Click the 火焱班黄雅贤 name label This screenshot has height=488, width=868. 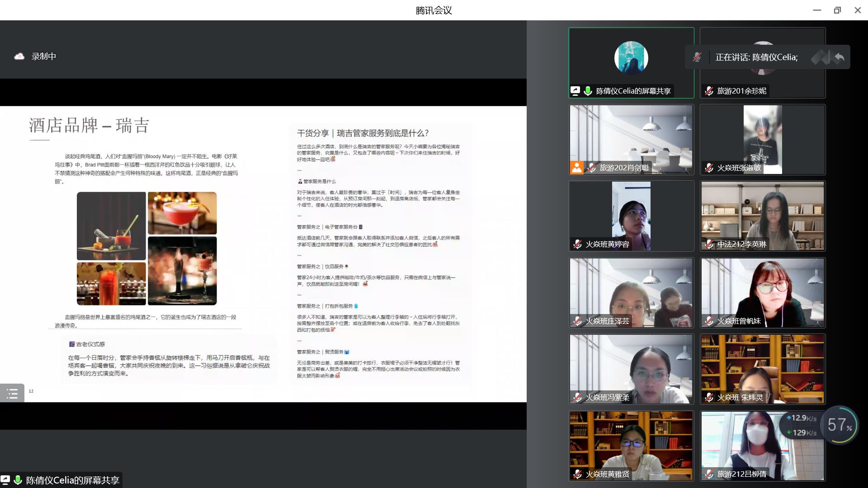point(607,474)
